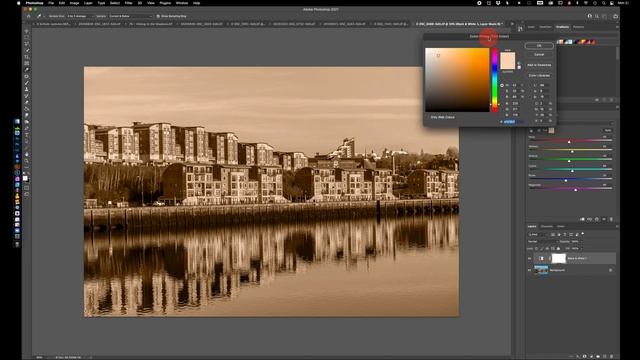Delete the adjustment layer via Properties trash icon
The image size is (640, 360).
(611, 219)
